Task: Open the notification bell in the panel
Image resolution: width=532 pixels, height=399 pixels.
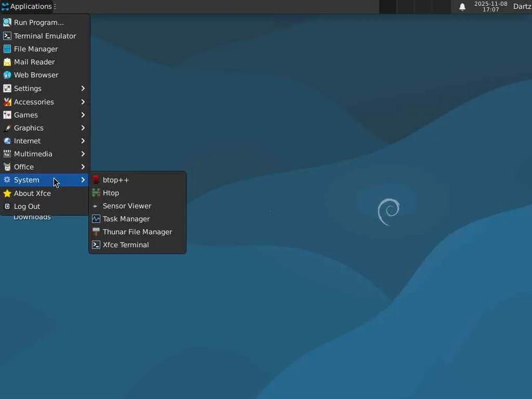Action: pos(462,7)
